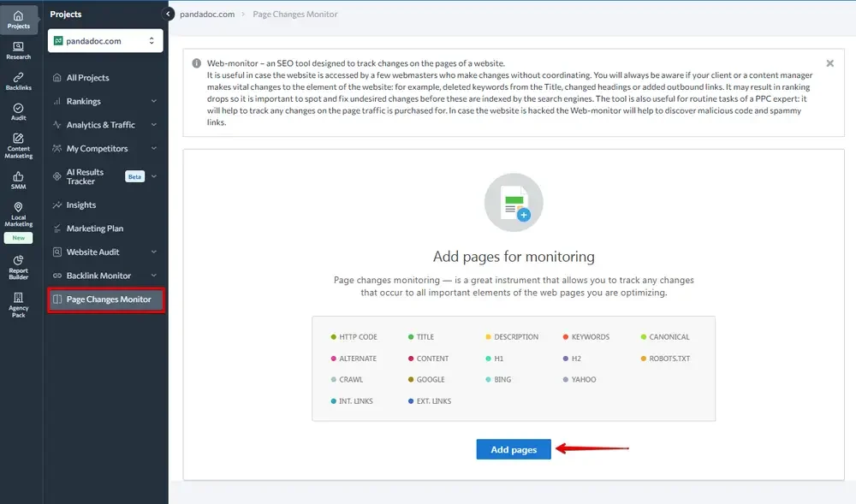Expand the Website Audit chevron
This screenshot has height=504, width=856.
[x=154, y=252]
